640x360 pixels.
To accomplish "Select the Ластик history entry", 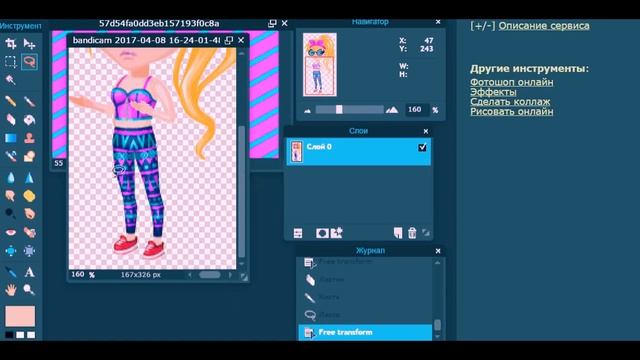I will [365, 280].
